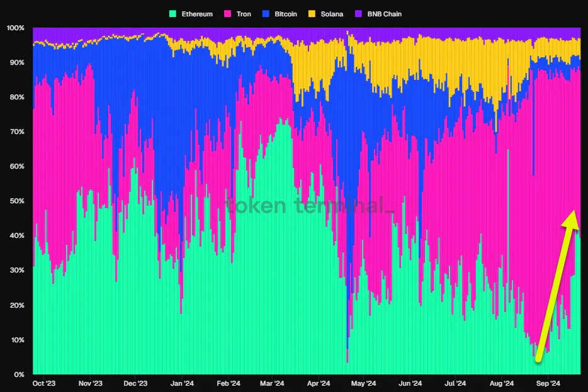Click the "30%" y-axis label
This screenshot has width=588, height=392.
coord(17,270)
